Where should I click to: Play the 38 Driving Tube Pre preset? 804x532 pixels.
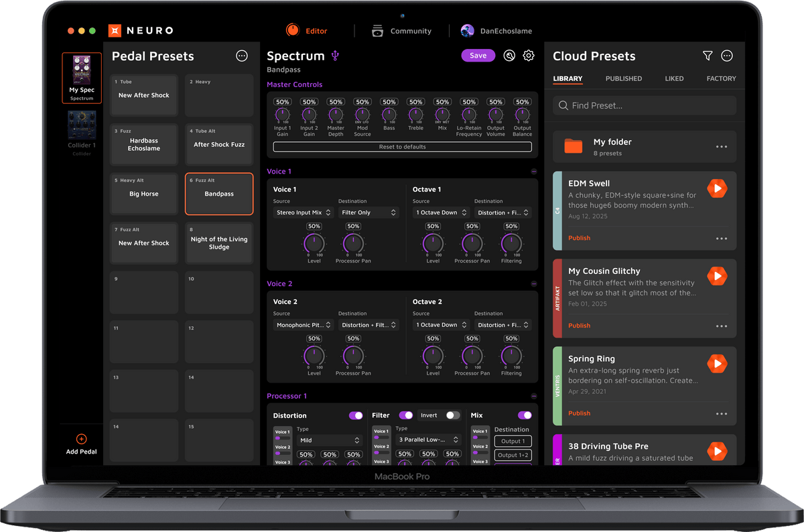tap(717, 451)
